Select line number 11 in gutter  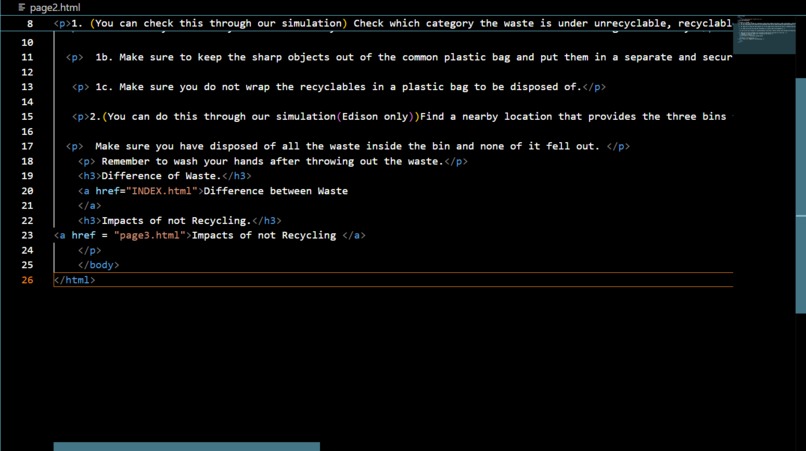[x=27, y=58]
